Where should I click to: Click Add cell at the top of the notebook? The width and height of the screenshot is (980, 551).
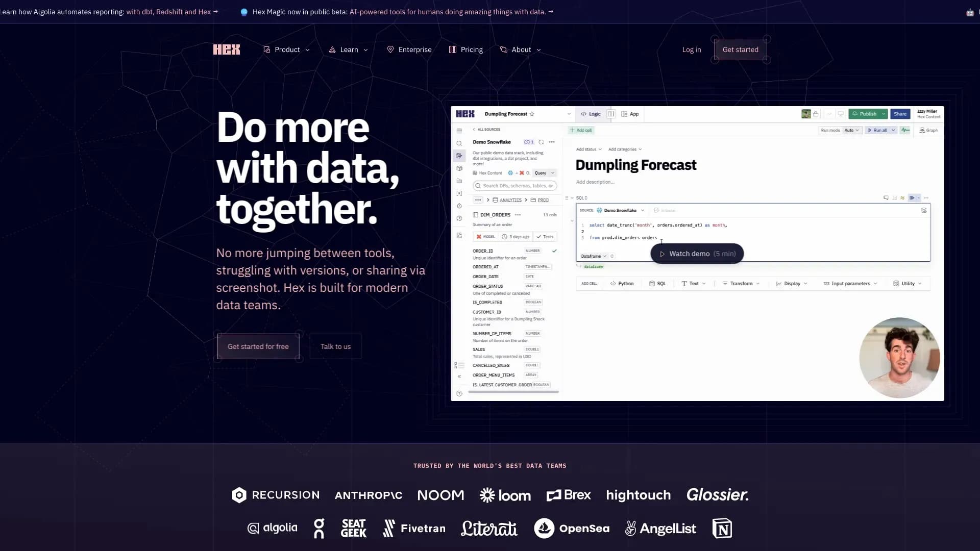[x=581, y=130]
